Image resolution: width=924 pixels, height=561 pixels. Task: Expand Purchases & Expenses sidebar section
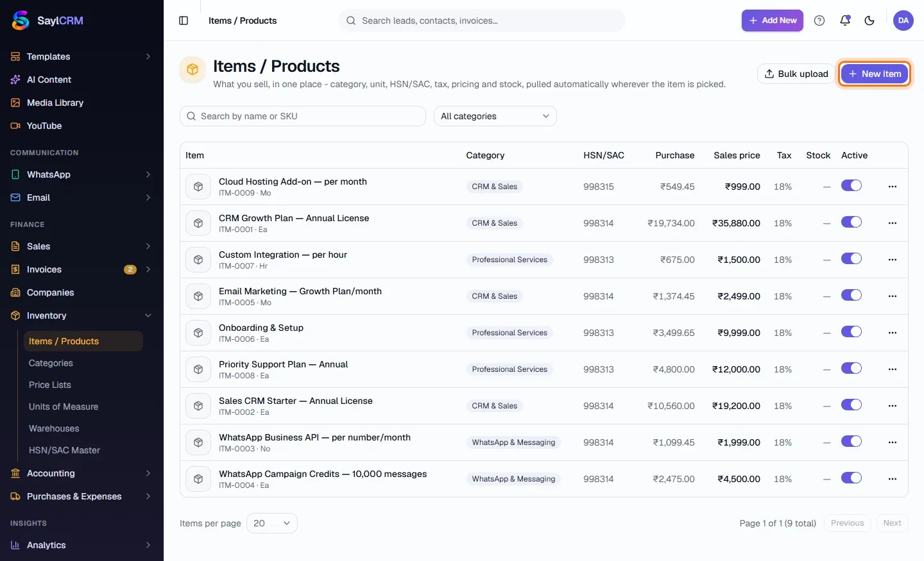click(x=81, y=496)
